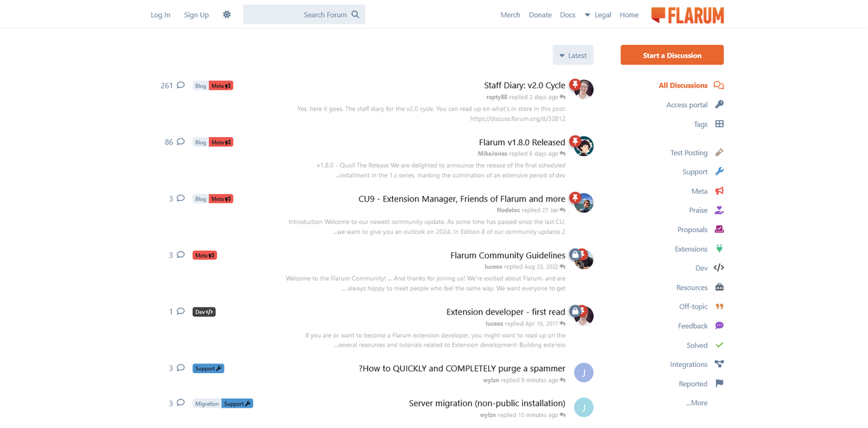Click the Flarum logo
This screenshot has height=428, width=868.
click(687, 15)
